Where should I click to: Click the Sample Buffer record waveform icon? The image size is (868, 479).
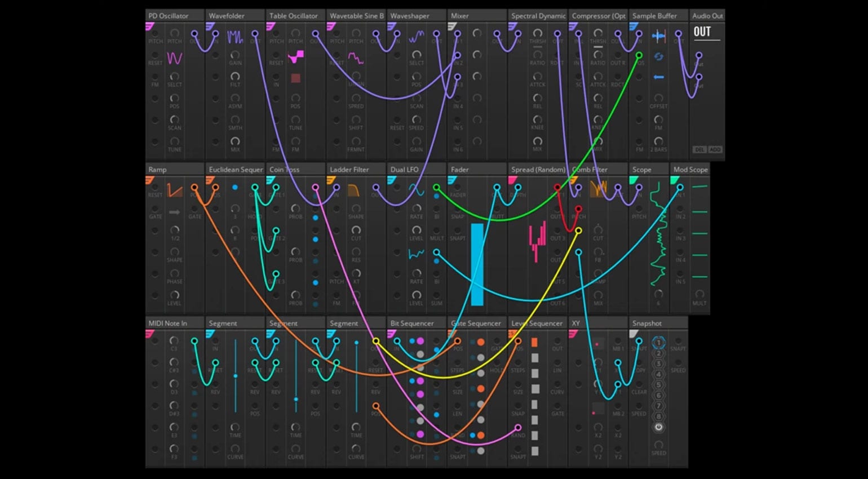tap(658, 37)
